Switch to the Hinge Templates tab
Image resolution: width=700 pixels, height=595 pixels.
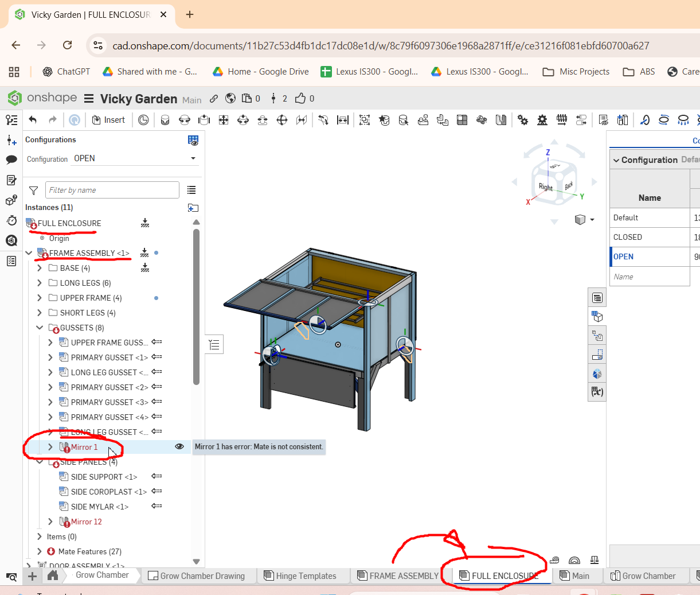(300, 576)
